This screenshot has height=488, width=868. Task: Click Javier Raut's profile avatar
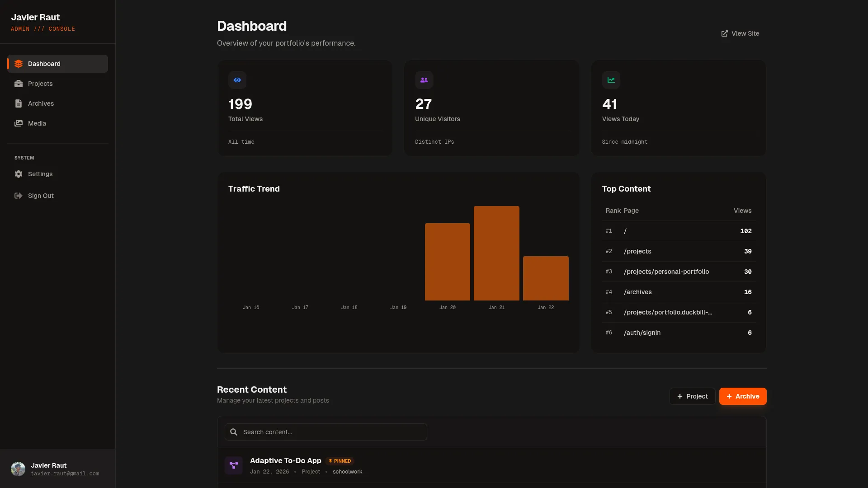point(18,469)
